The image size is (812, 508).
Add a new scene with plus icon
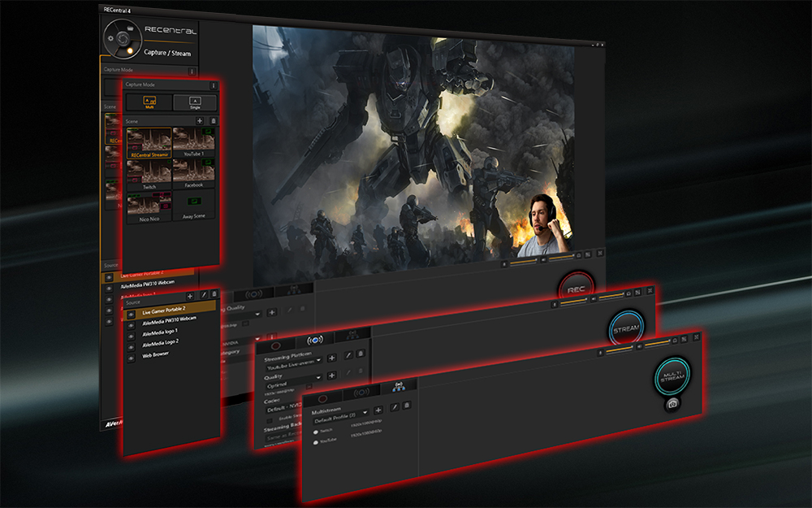[x=200, y=121]
